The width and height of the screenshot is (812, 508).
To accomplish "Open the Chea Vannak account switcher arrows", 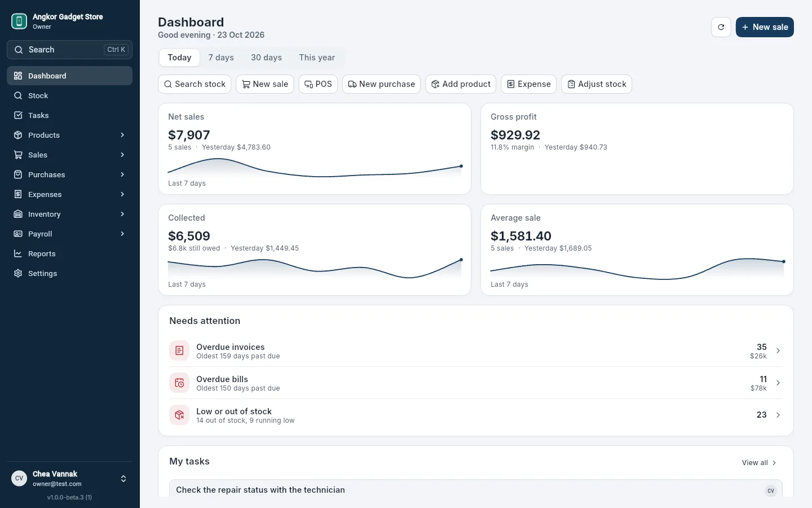I will point(123,479).
